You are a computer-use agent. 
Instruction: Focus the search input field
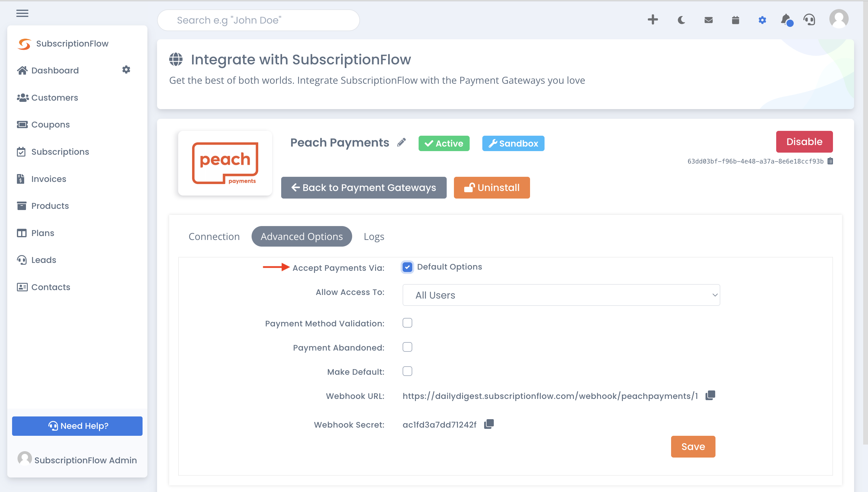[258, 20]
